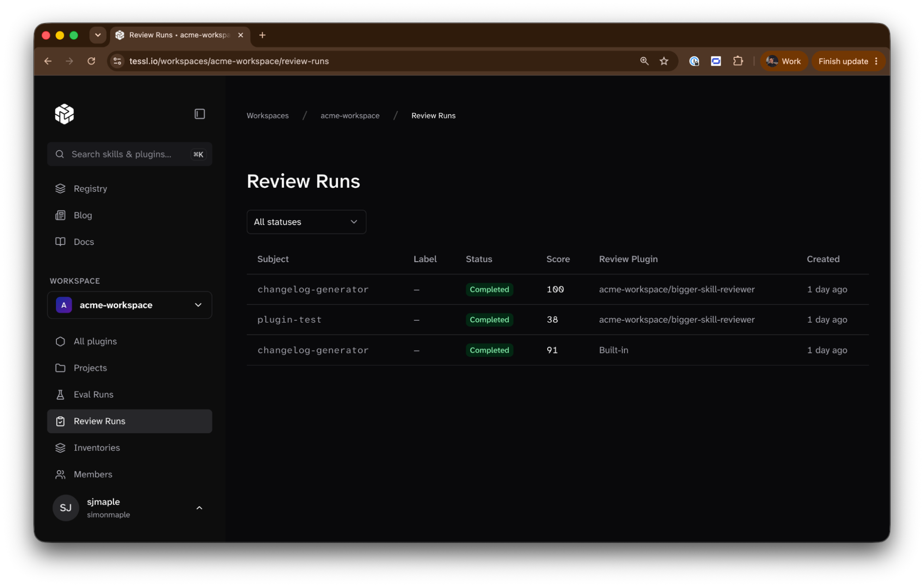Click the browser forward arrow
The image size is (924, 587).
point(69,61)
